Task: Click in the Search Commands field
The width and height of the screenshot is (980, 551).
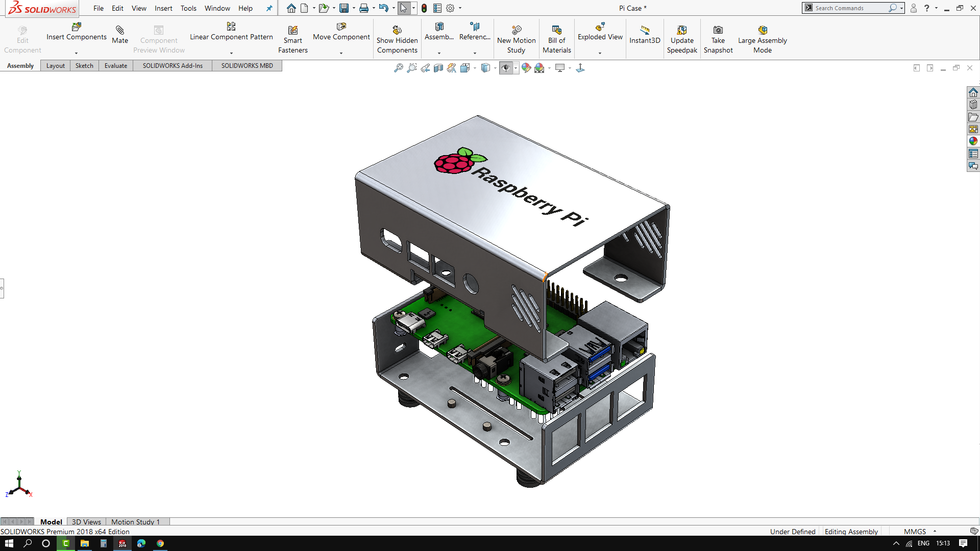Action: [x=850, y=8]
